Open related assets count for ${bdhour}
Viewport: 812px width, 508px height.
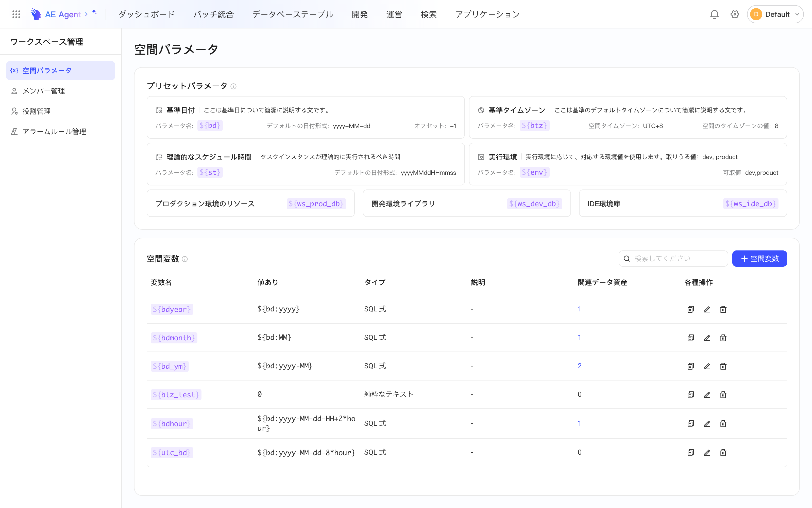point(580,423)
